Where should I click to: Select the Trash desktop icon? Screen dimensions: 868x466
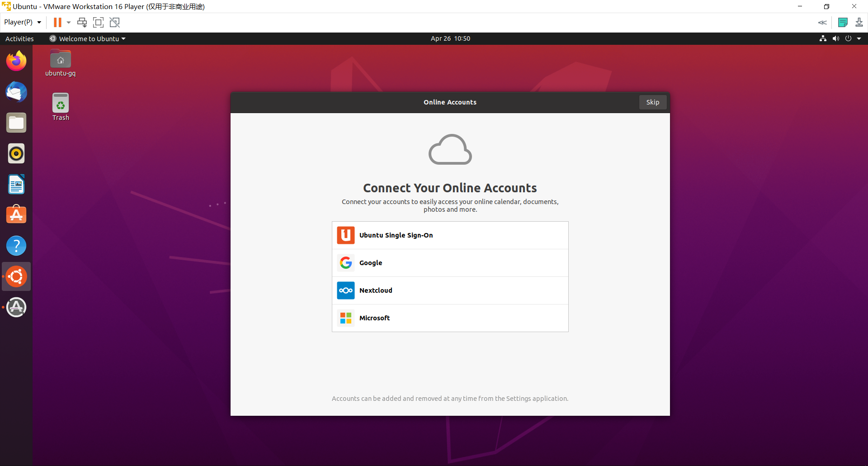tap(61, 107)
